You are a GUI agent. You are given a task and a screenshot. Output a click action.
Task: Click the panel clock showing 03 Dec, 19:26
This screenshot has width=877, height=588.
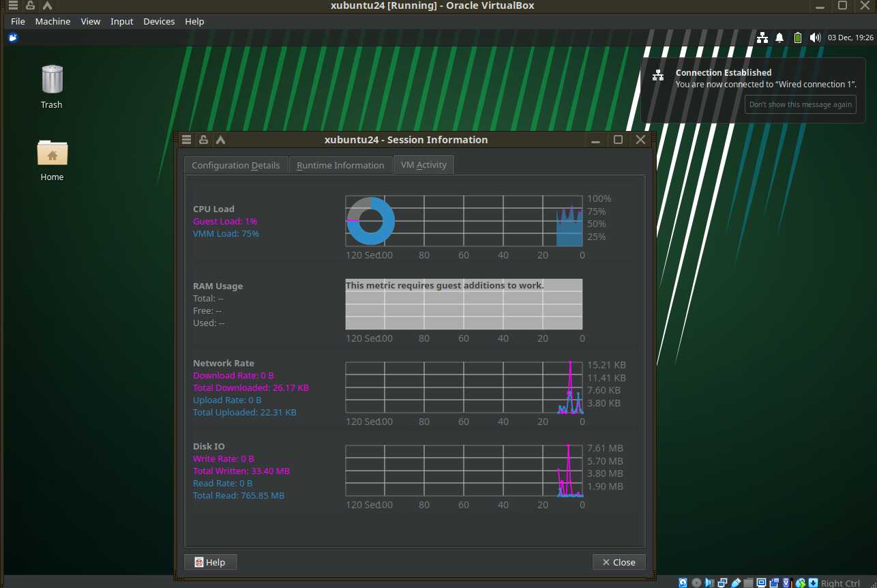(x=850, y=38)
